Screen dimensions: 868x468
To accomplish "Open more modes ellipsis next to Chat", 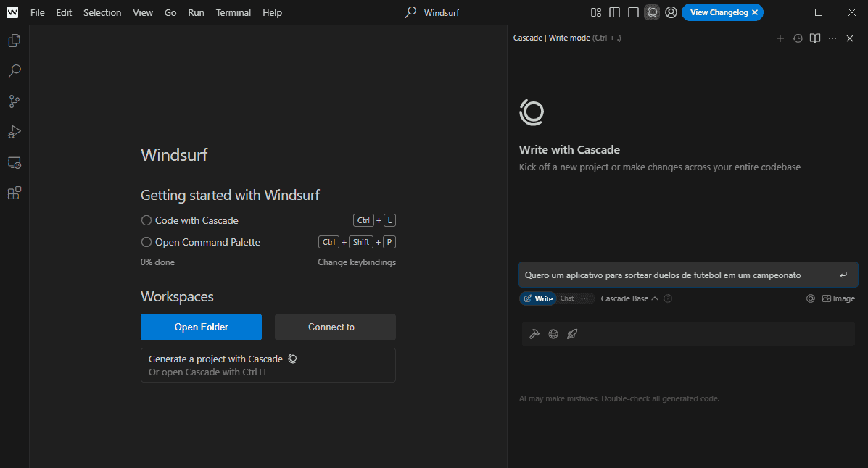I will tap(584, 298).
